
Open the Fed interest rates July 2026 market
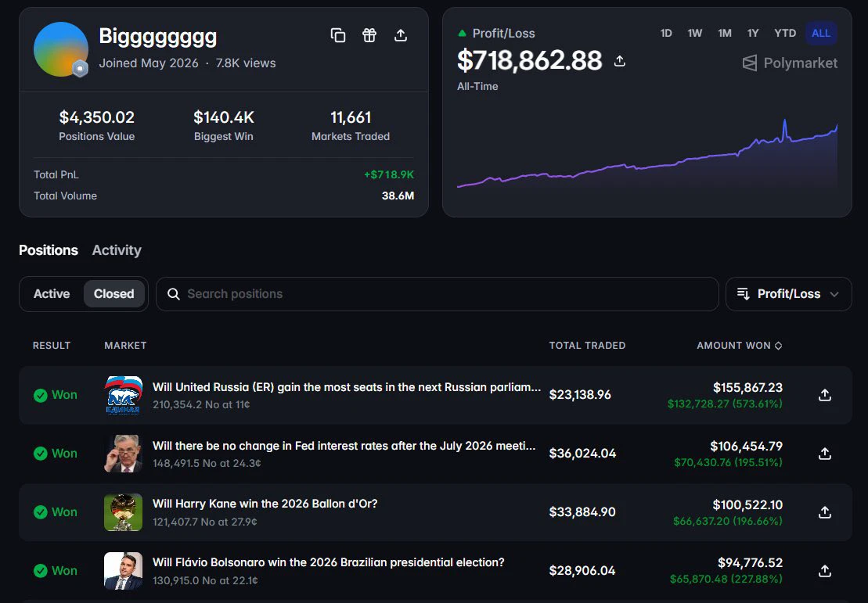[344, 446]
